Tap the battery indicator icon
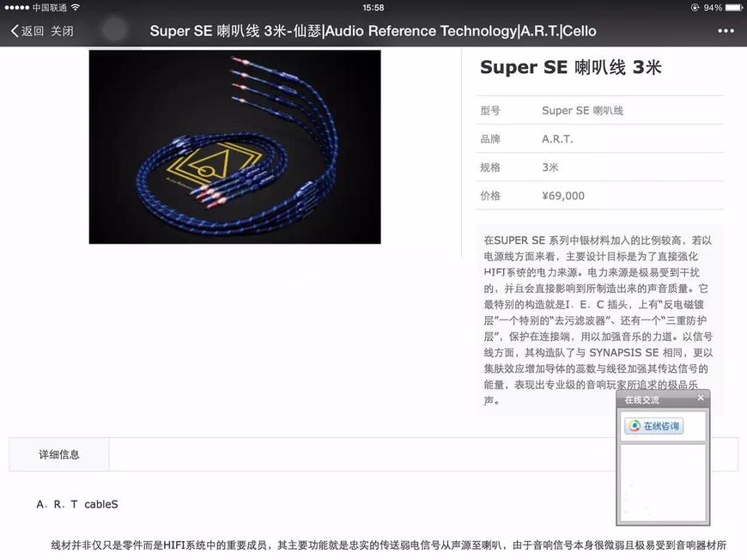 pos(733,8)
